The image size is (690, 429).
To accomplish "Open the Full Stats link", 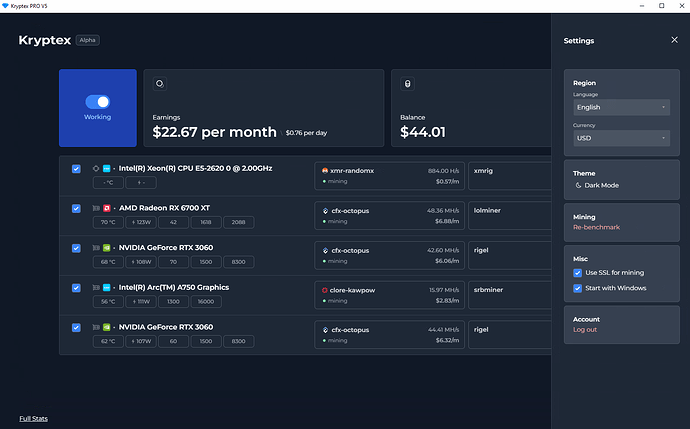I will tap(33, 418).
